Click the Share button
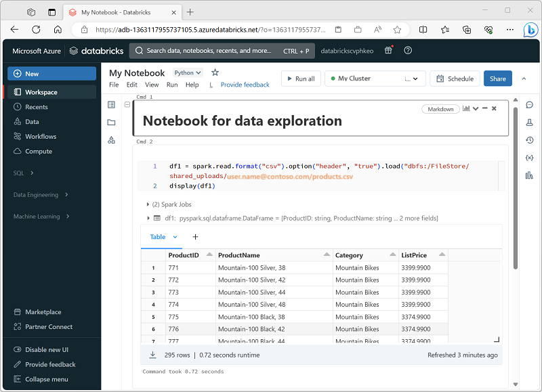Viewport: 542px width, 392px height. coord(497,78)
